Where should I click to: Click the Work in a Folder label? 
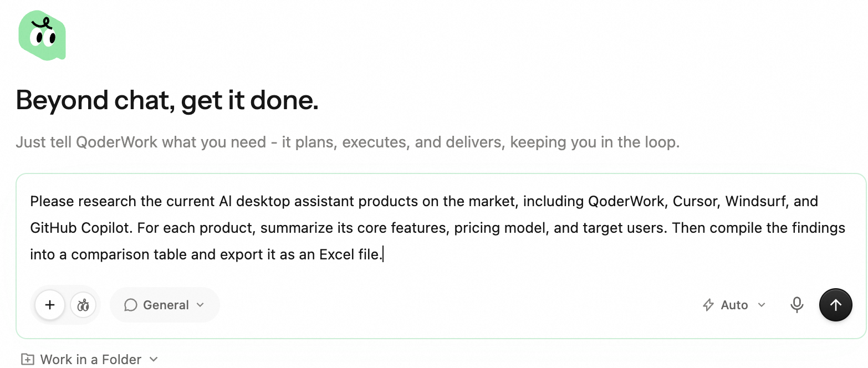click(x=91, y=359)
